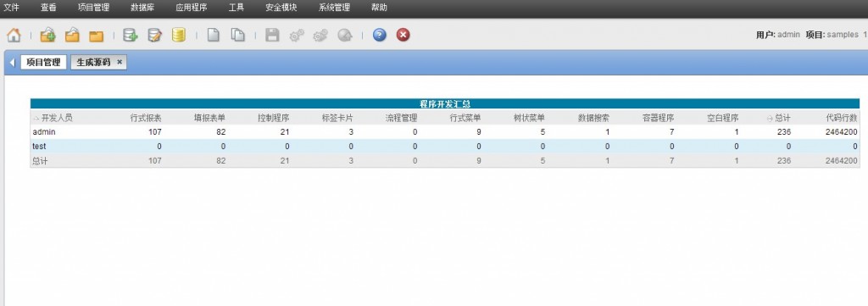Switch to the 项目管理 tab
This screenshot has height=306, width=868.
[x=44, y=62]
